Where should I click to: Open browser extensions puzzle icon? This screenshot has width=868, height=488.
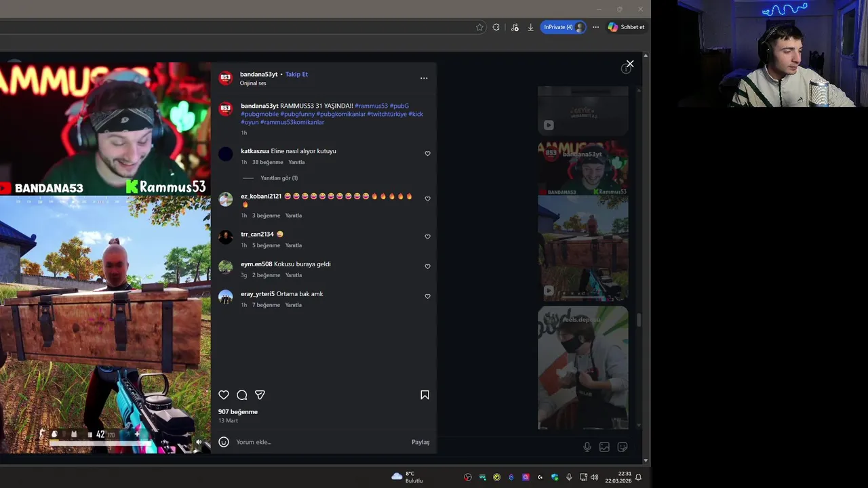[496, 27]
